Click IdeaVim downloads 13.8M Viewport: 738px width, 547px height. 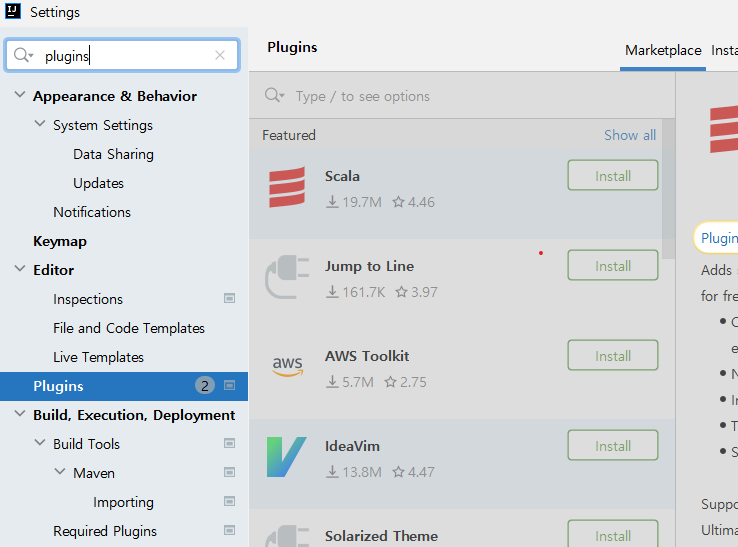coord(354,472)
